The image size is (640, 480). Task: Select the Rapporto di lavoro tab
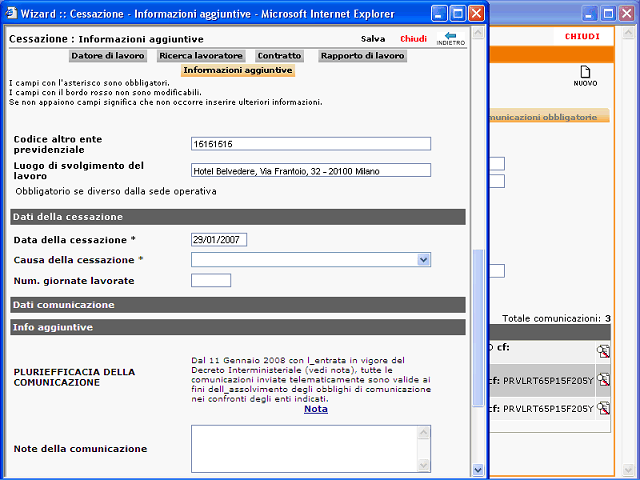tap(362, 56)
